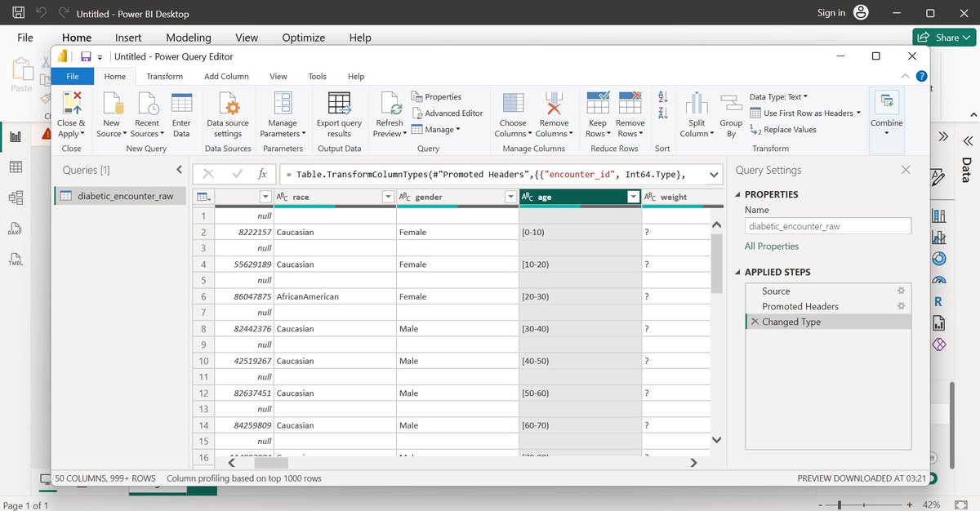Sort ascending using the A-Z icon

[663, 97]
